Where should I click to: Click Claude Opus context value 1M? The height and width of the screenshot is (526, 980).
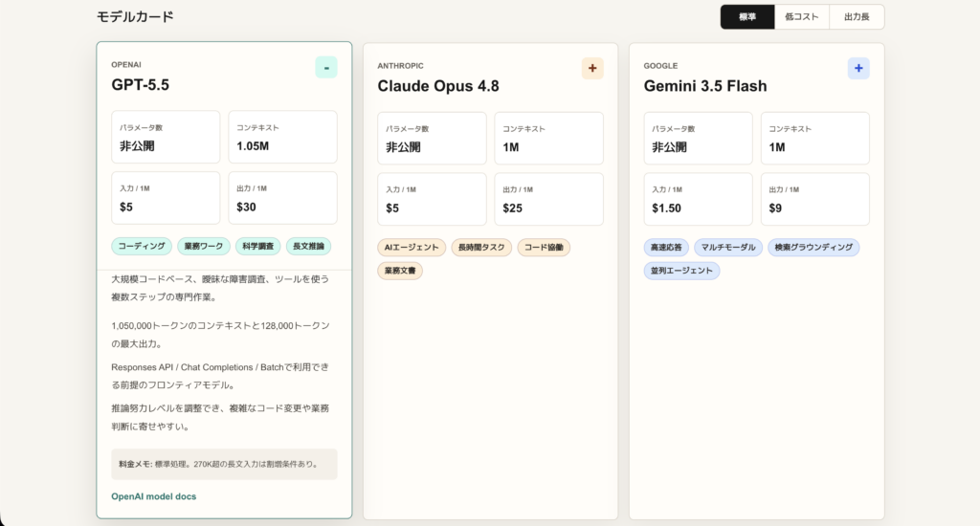[511, 147]
